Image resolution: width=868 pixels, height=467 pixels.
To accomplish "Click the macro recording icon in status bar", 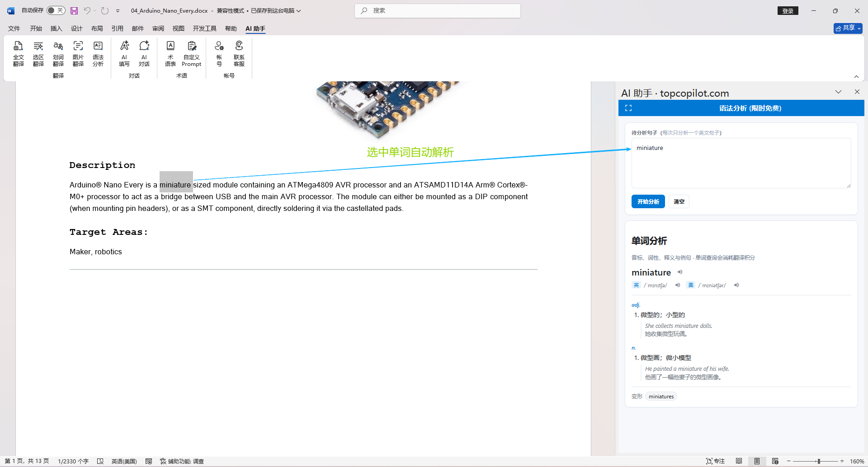I will click(x=149, y=461).
